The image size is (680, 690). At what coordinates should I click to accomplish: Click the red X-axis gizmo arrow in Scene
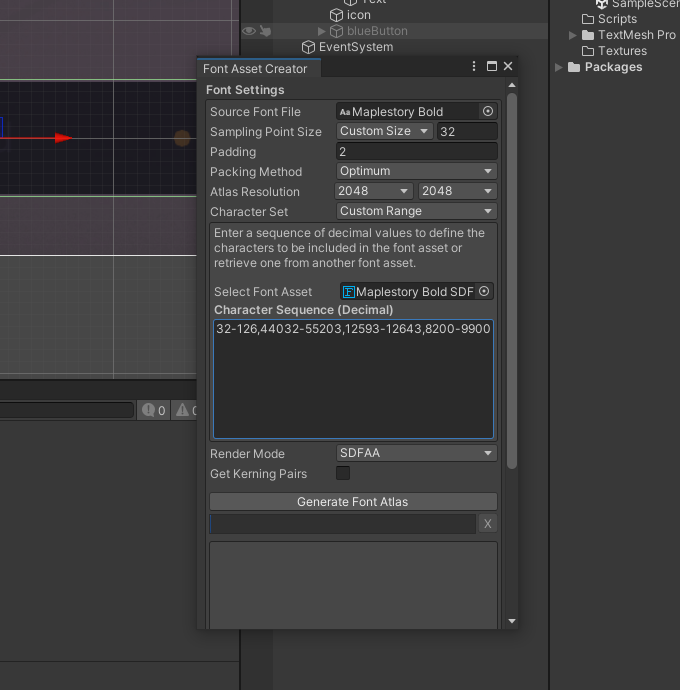(x=63, y=138)
